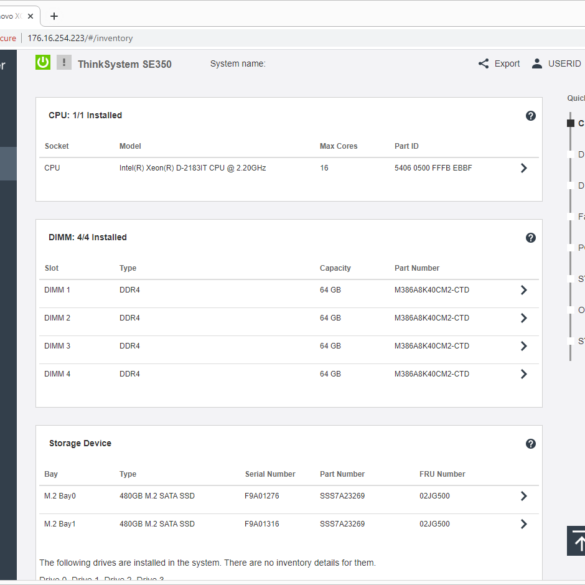The width and height of the screenshot is (585, 585).
Task: Click Part ID 5406 0500 FFFB EBBF
Action: point(433,168)
